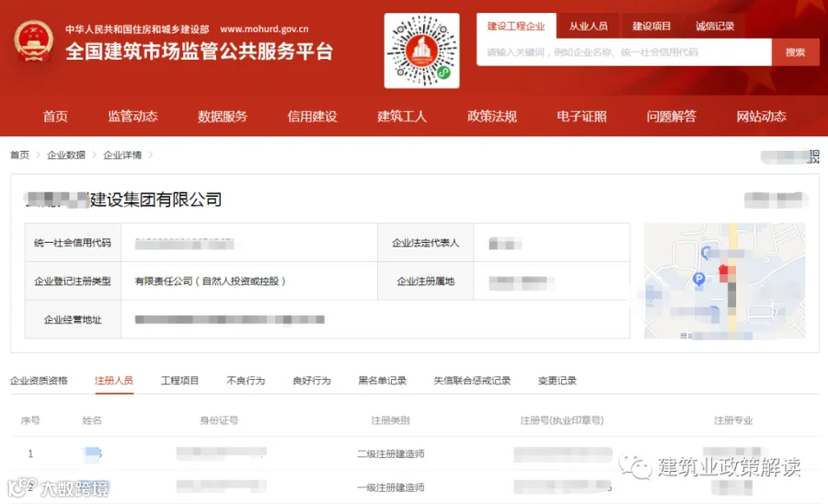Switch to 变更记录 tab
Screen dimensions: 828x504
558,381
